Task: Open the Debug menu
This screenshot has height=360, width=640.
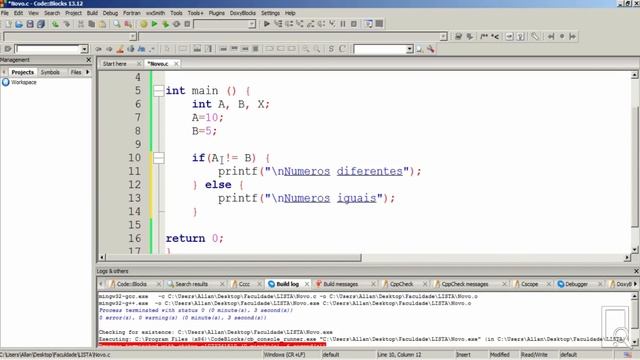Action: 110,13
